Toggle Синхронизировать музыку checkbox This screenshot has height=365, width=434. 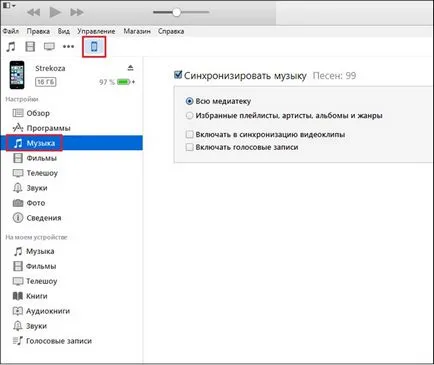(178, 75)
